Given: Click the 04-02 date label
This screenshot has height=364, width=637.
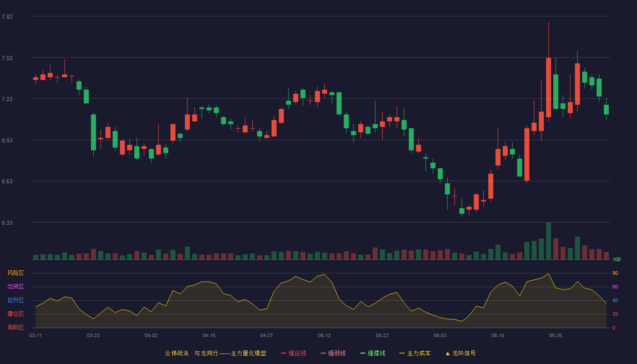Looking at the screenshot, I should coord(151,335).
